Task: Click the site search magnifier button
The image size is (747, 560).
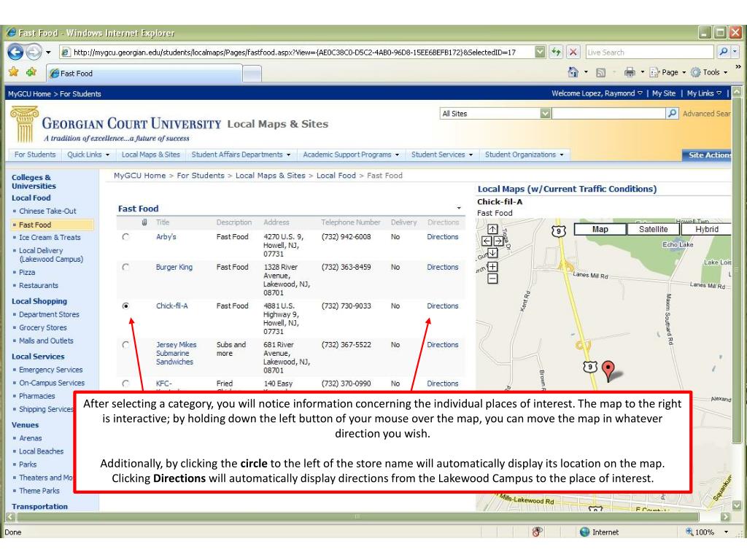Action: (672, 113)
